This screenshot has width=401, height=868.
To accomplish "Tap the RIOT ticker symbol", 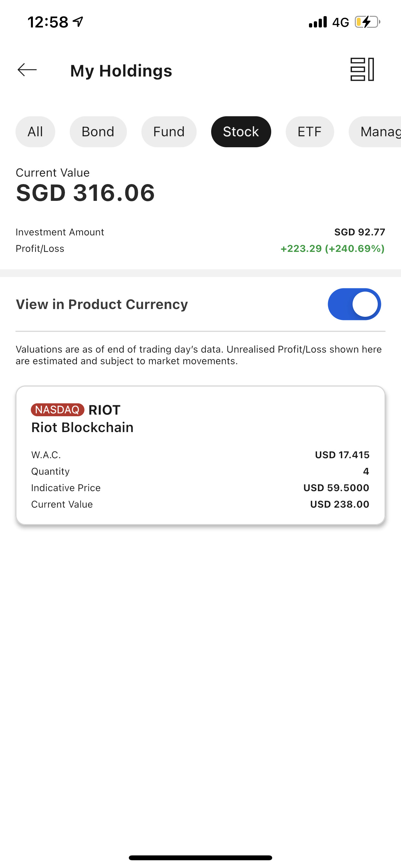I will (x=105, y=410).
